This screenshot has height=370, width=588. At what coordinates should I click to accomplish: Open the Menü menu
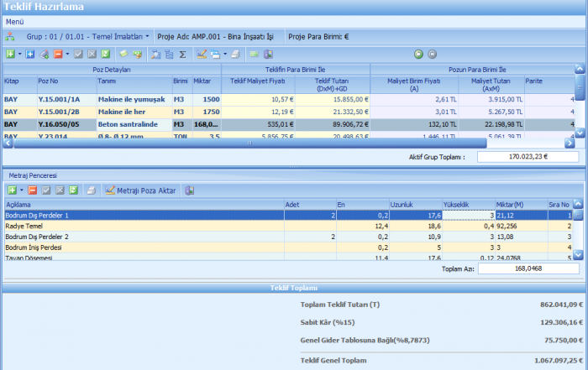(x=15, y=21)
